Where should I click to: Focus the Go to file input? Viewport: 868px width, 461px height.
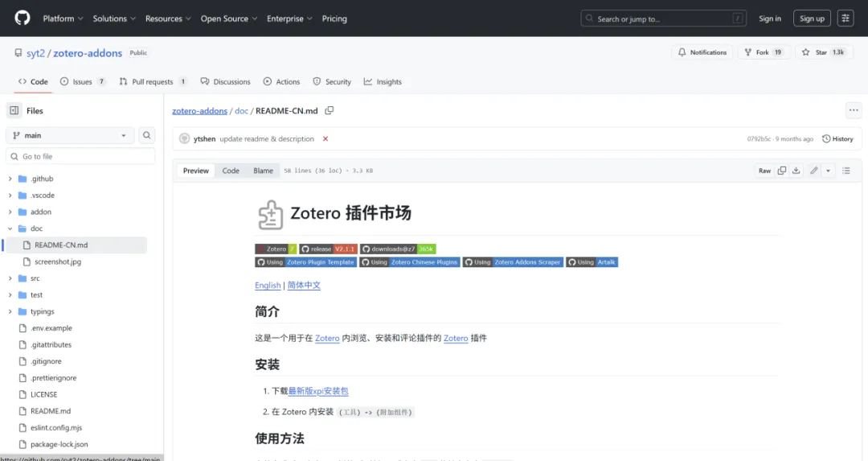[81, 156]
